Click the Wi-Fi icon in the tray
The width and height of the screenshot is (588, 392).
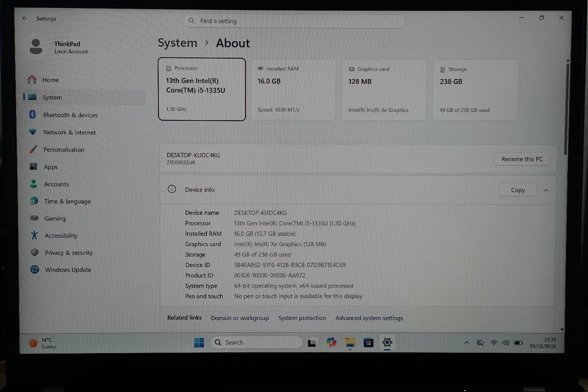494,343
